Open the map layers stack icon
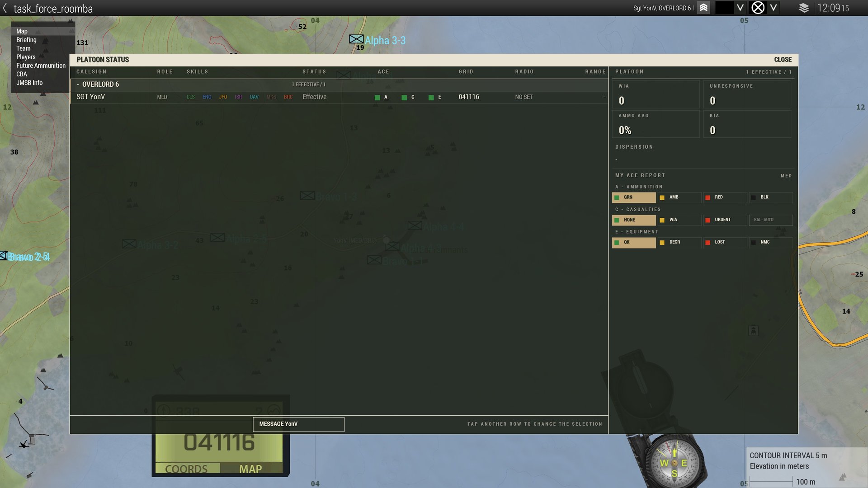Image resolution: width=868 pixels, height=488 pixels. coord(804,8)
